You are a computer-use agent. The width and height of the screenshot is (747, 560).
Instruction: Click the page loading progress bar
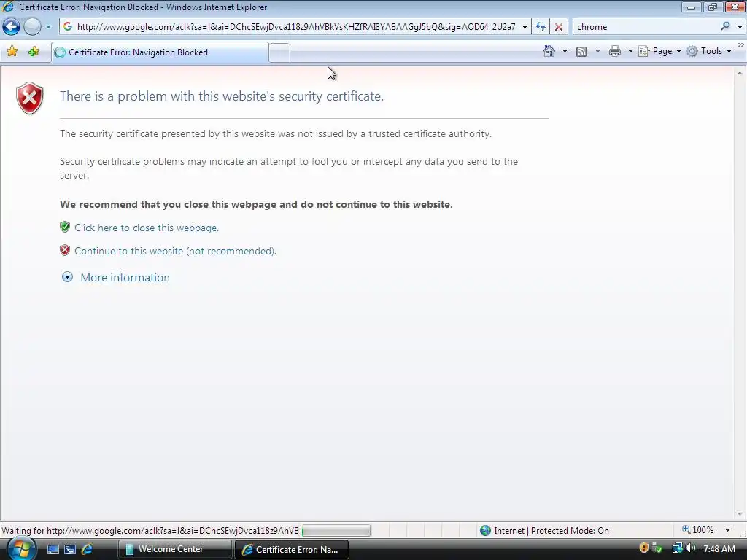tap(336, 530)
